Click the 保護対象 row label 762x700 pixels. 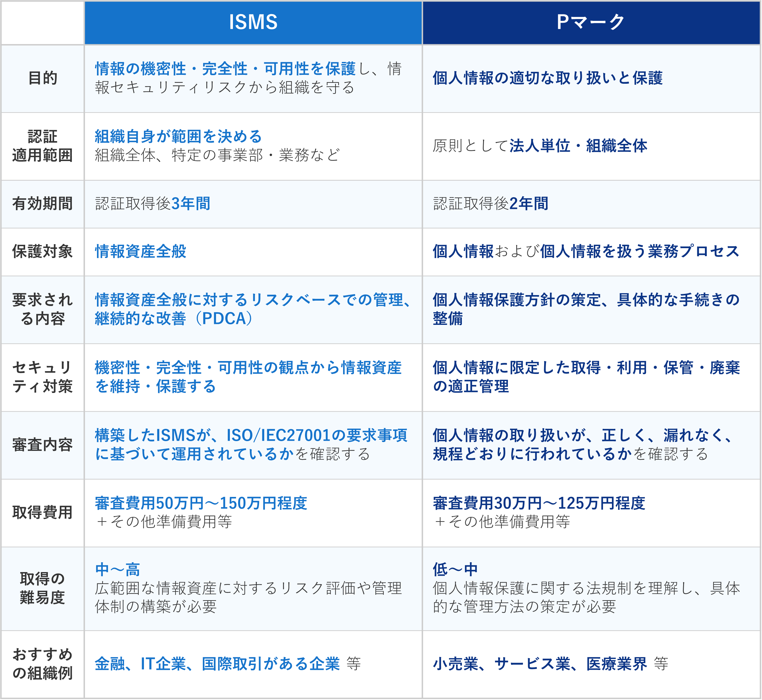42,252
